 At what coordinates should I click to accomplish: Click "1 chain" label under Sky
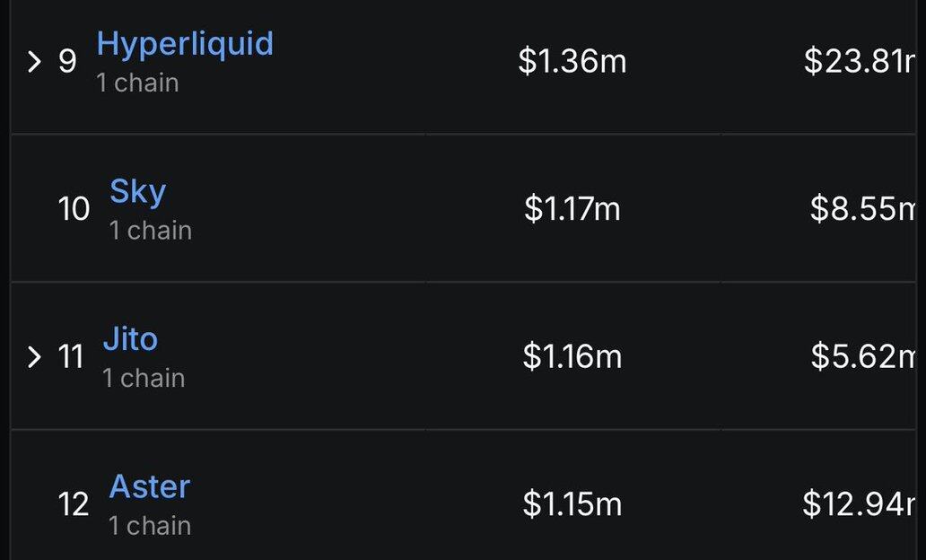[x=151, y=231]
